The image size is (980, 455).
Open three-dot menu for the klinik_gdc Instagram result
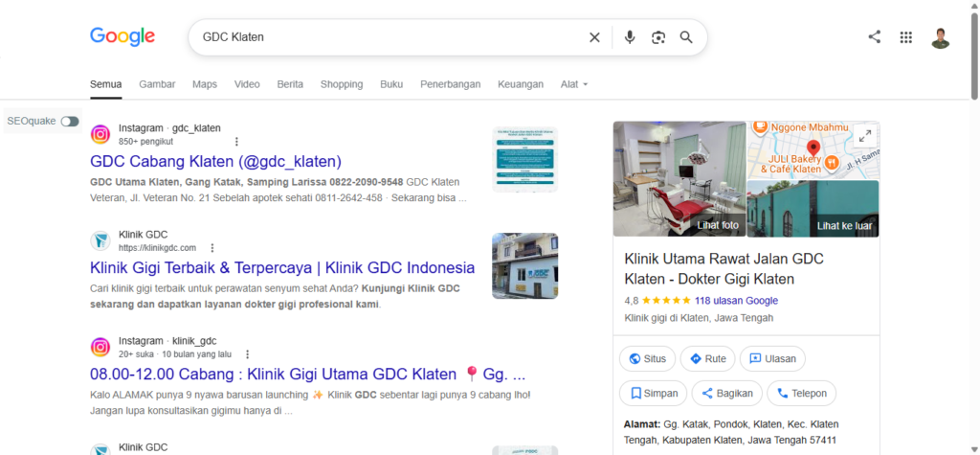(248, 354)
